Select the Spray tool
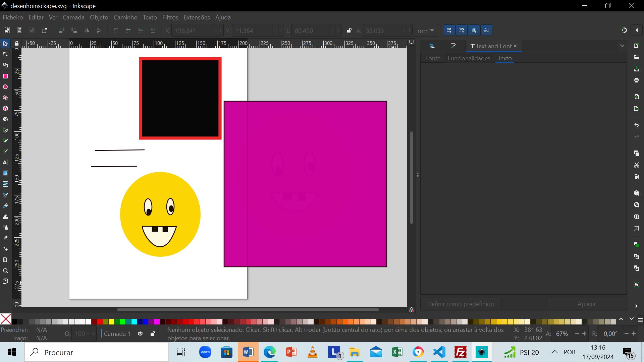This screenshot has height=362, width=644. point(5,227)
